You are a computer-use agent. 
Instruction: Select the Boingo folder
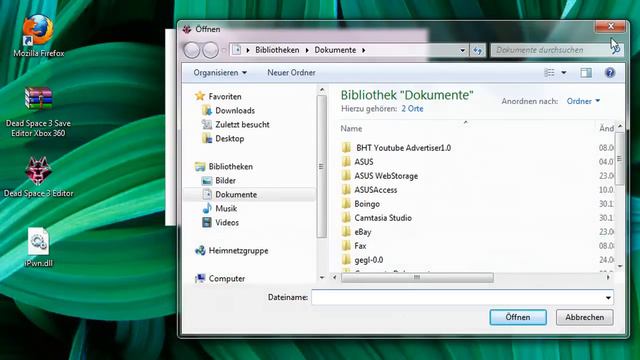(x=360, y=204)
